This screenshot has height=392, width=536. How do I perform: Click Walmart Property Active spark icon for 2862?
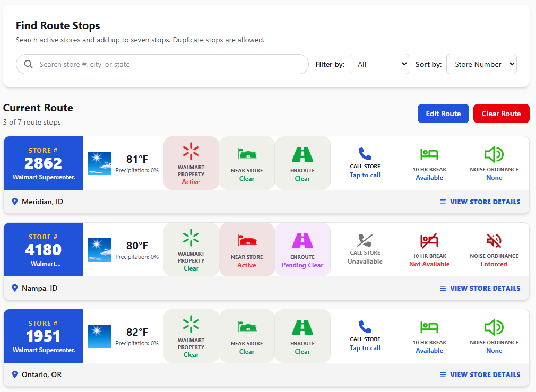point(191,151)
